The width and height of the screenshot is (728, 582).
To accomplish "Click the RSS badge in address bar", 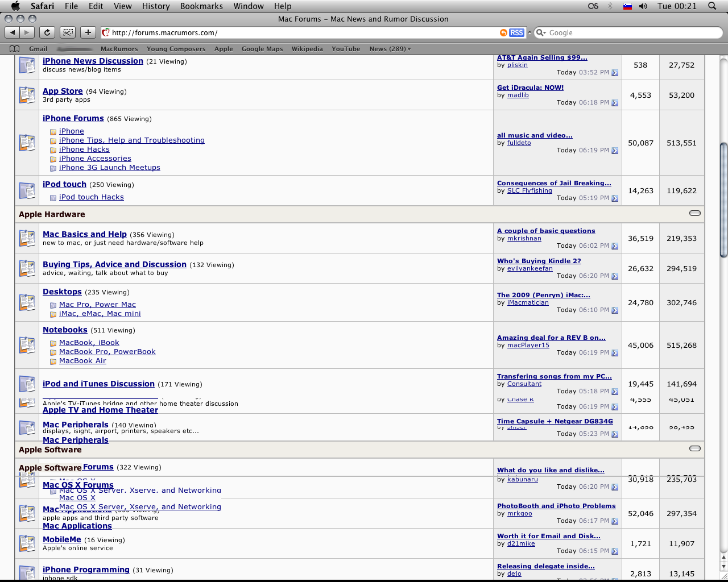I will tap(516, 33).
